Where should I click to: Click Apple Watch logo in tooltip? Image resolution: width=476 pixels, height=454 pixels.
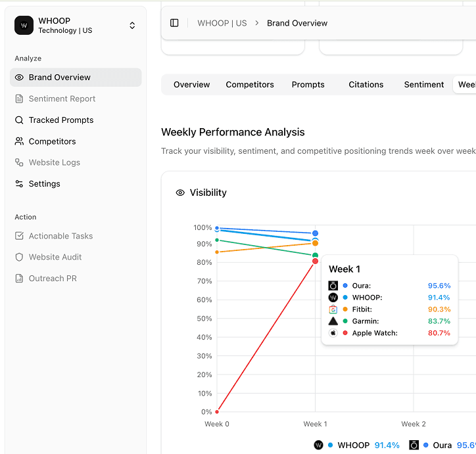(333, 333)
